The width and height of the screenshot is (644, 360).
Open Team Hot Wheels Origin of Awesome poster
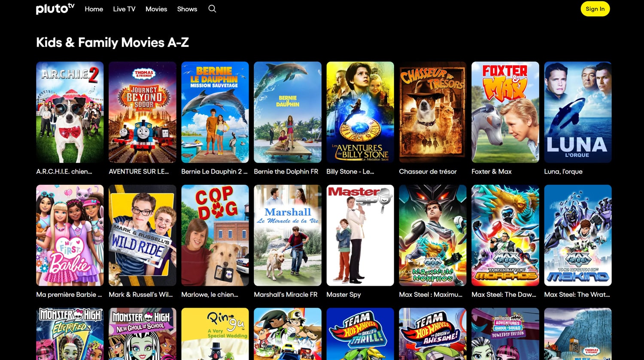tap(433, 334)
